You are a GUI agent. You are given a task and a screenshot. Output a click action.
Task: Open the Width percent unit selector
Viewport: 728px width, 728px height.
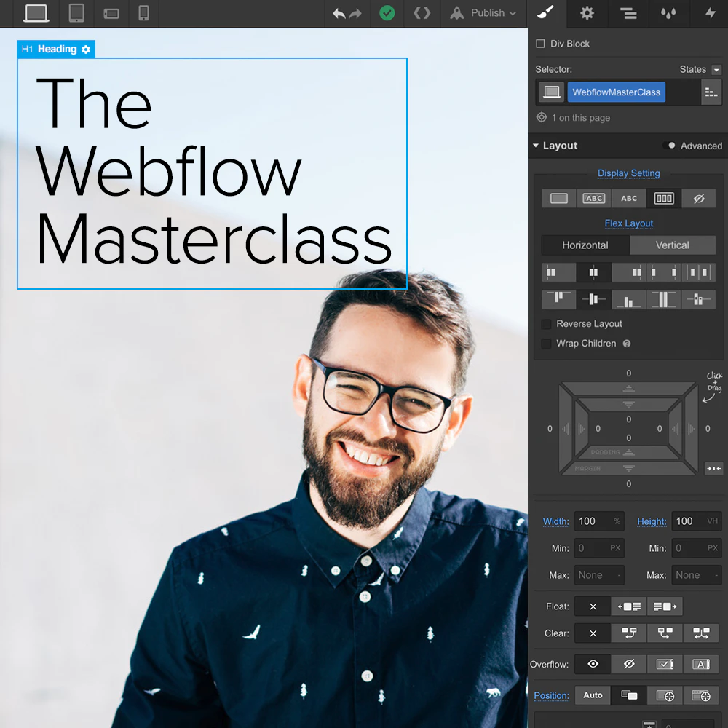(617, 521)
